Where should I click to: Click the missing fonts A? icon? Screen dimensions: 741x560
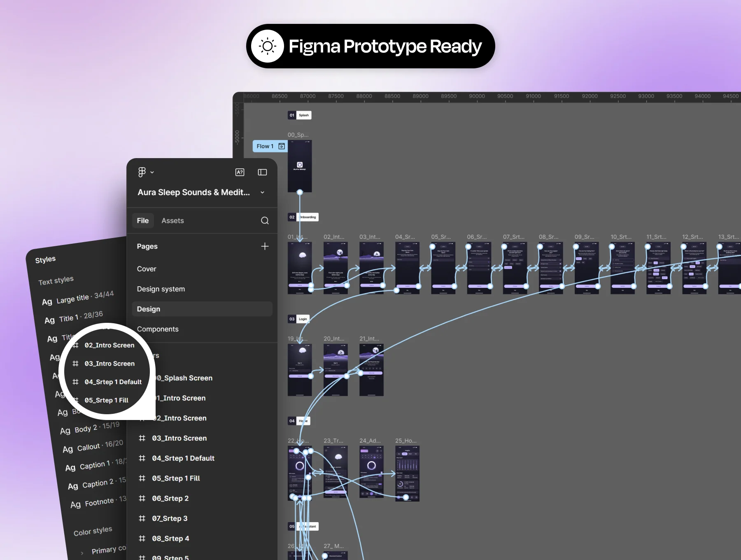coord(240,172)
